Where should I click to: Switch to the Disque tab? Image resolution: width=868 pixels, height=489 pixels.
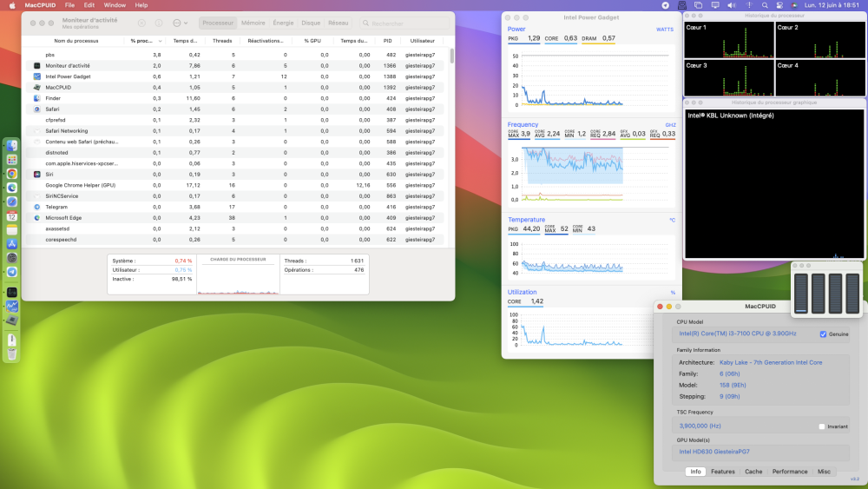(x=311, y=23)
